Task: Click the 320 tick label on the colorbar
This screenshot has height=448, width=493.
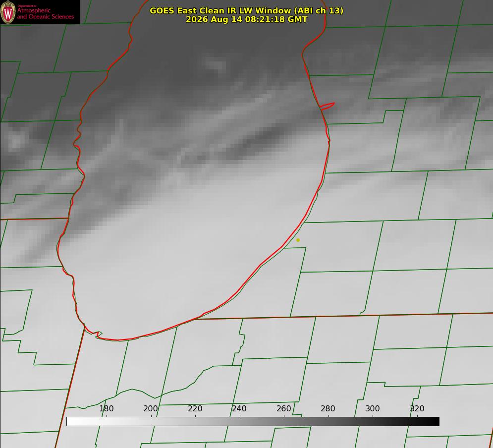Action: pos(417,408)
